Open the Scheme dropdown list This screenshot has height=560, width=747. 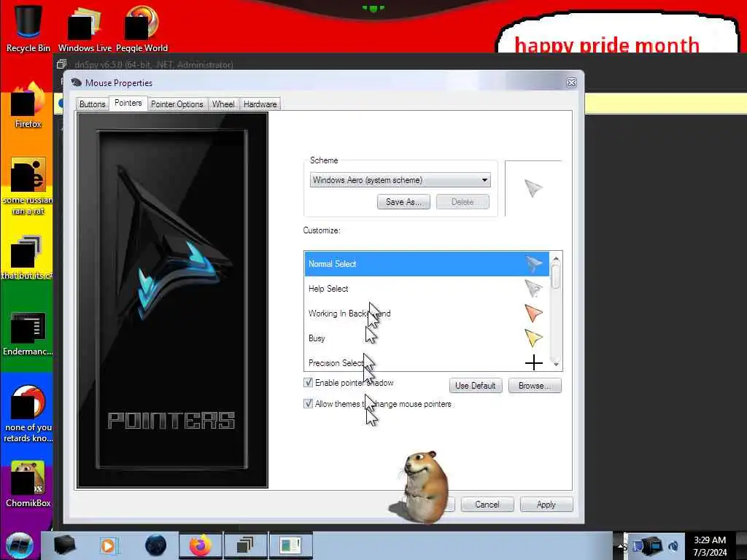point(400,180)
